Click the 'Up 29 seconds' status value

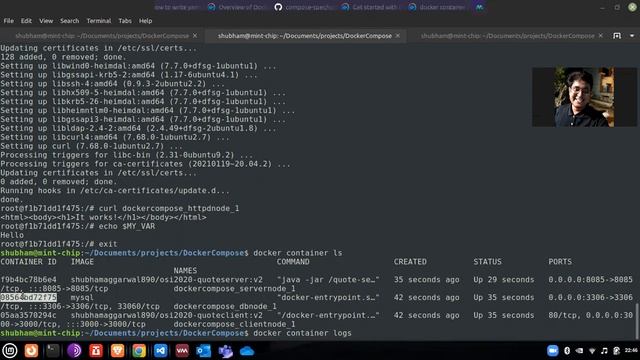(x=504, y=280)
